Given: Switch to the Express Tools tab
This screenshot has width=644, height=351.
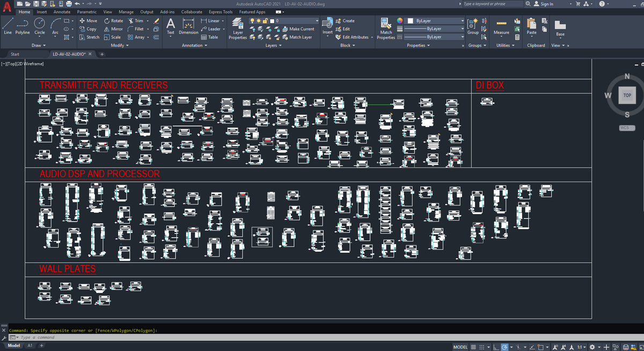Looking at the screenshot, I should 221,12.
